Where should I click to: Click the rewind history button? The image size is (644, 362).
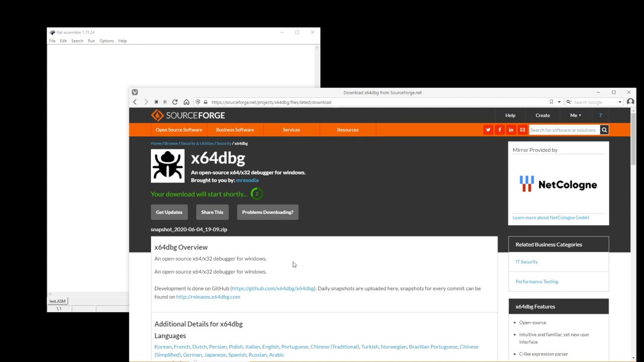[x=156, y=102]
